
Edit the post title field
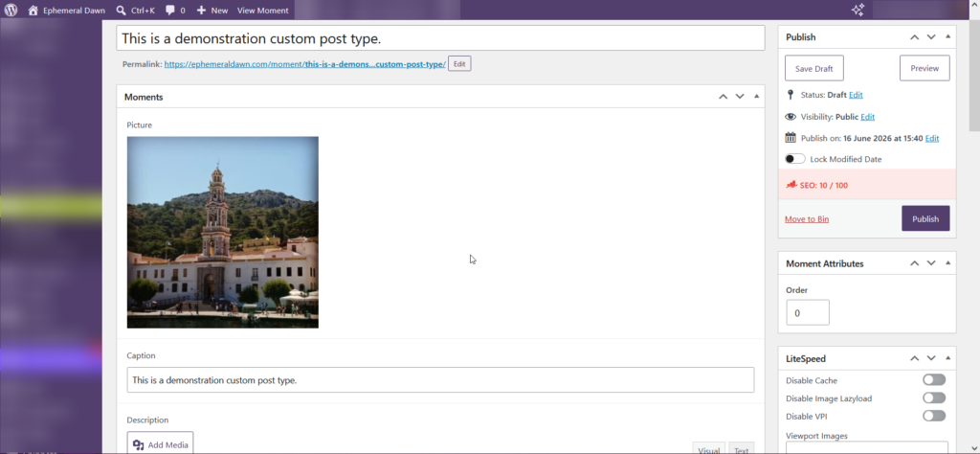[x=440, y=38]
